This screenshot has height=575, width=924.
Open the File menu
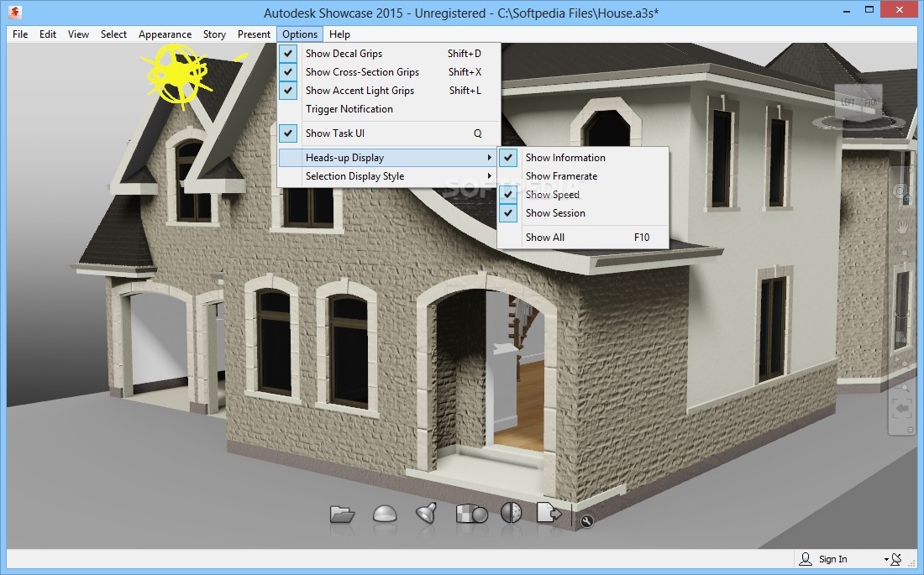pos(20,34)
